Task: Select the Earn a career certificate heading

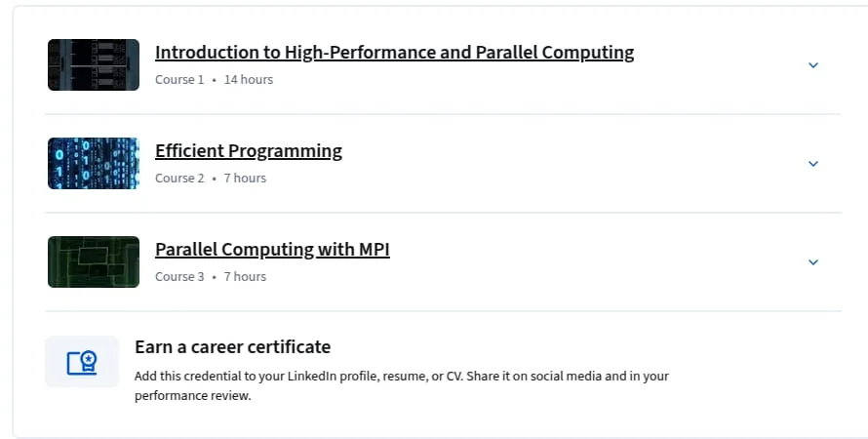Action: pyautogui.click(x=232, y=347)
